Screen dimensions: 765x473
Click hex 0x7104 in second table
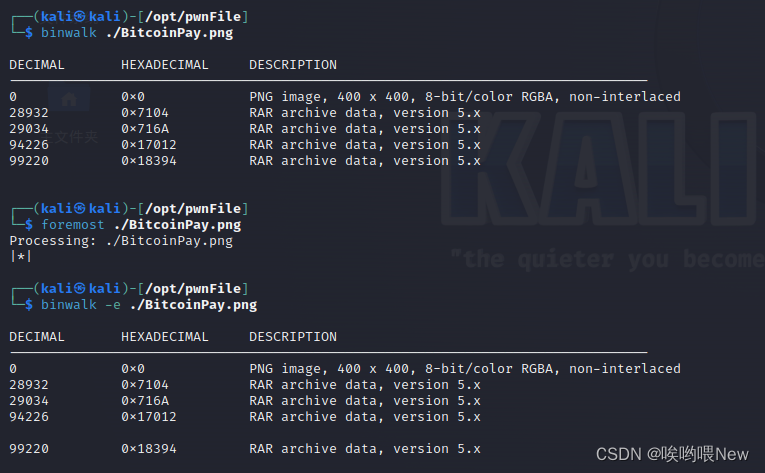pyautogui.click(x=145, y=385)
